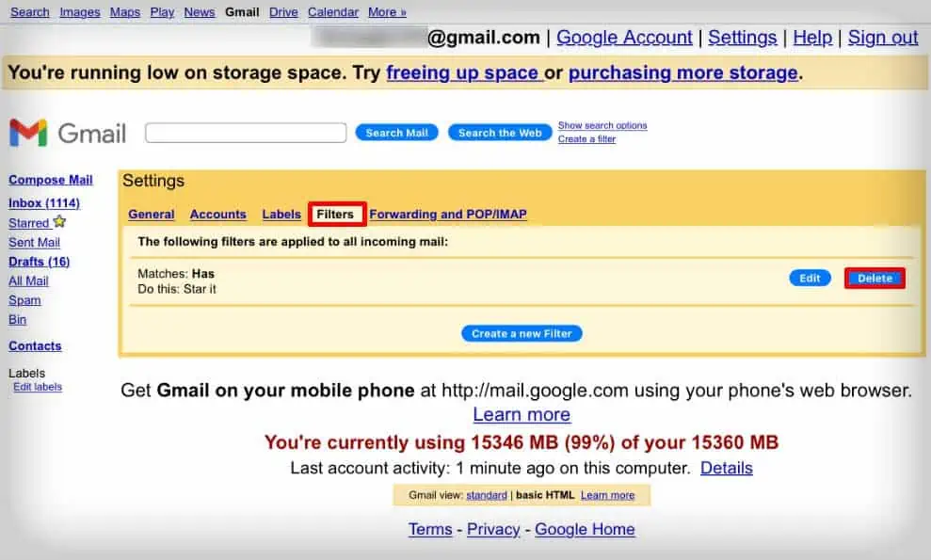
Task: Click Search the Web
Action: coord(500,132)
